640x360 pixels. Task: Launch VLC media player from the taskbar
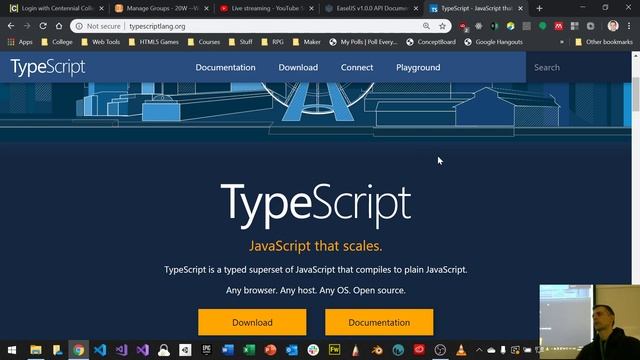(x=461, y=350)
